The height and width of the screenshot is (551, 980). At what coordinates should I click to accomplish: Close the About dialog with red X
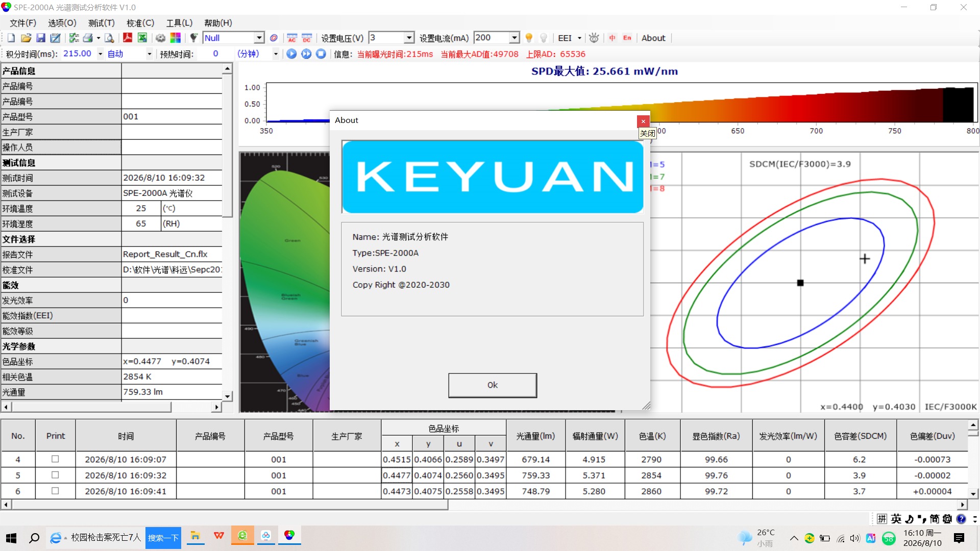click(643, 121)
